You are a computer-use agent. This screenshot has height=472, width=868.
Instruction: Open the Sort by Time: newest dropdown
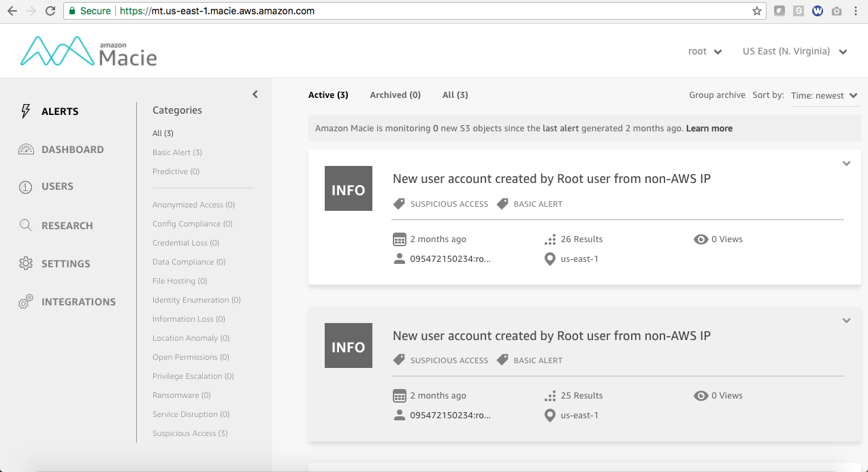click(825, 96)
